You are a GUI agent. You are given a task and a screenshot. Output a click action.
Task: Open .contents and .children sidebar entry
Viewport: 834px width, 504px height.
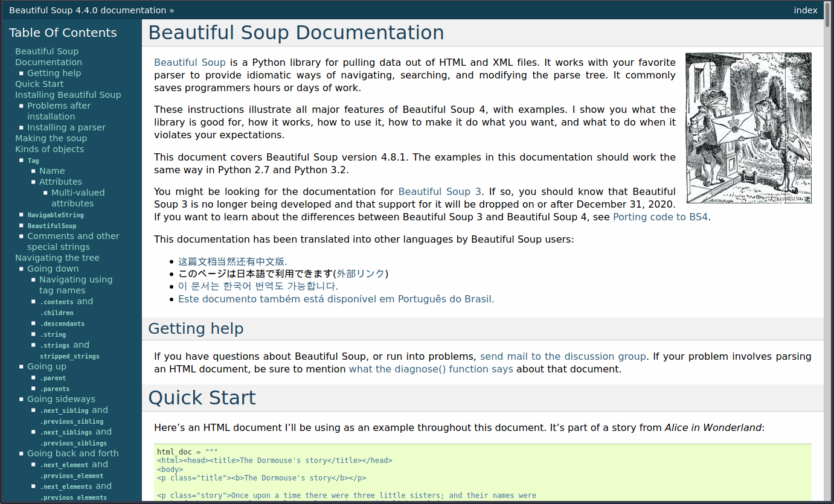66,307
